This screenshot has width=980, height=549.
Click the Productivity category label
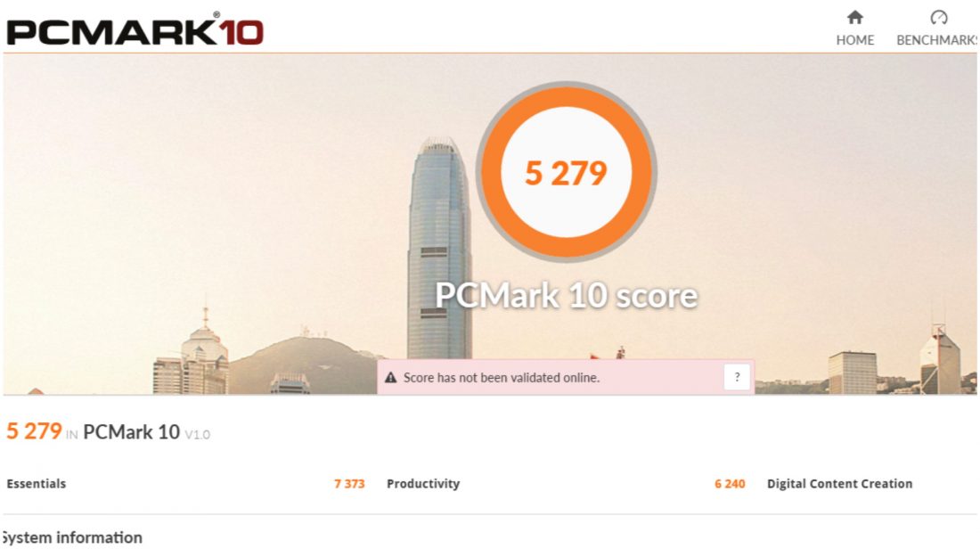pyautogui.click(x=423, y=483)
